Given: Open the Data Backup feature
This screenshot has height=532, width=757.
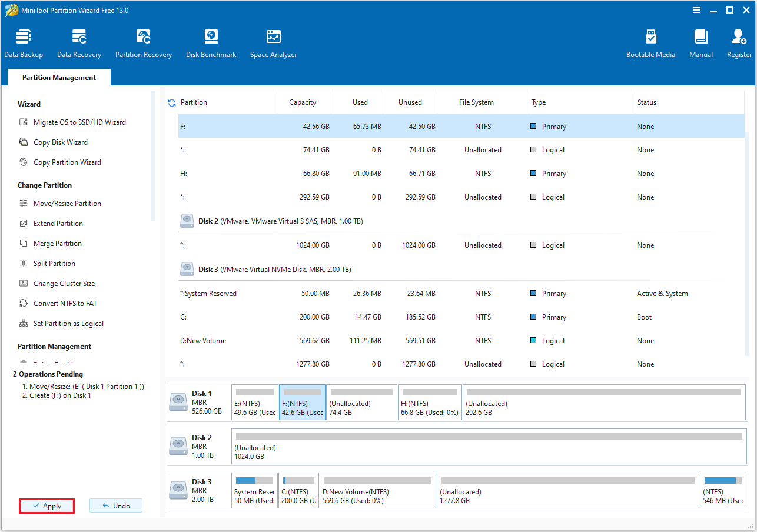Looking at the screenshot, I should pyautogui.click(x=24, y=41).
